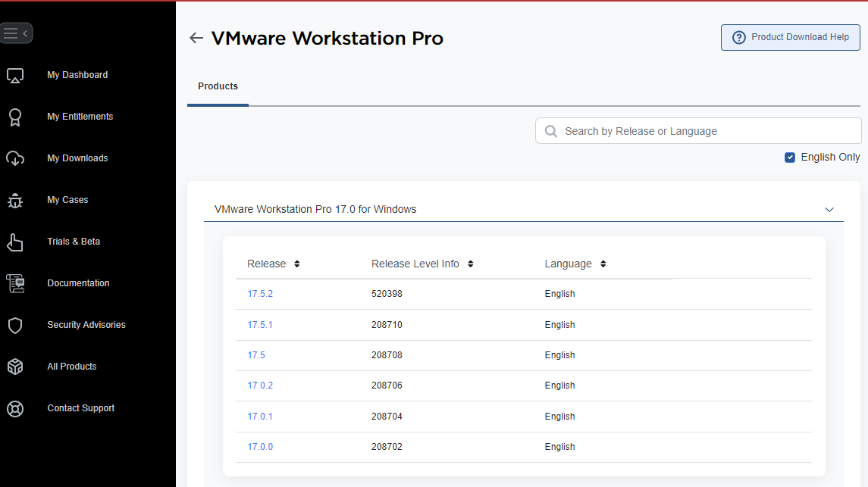Click the Search by Release or Language field
868x487 pixels.
705,131
